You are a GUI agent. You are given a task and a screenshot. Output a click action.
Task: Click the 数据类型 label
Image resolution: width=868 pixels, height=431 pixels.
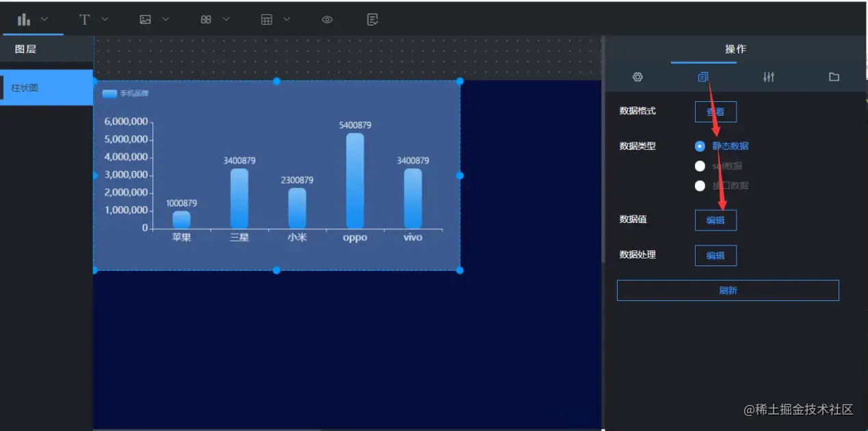tap(637, 146)
